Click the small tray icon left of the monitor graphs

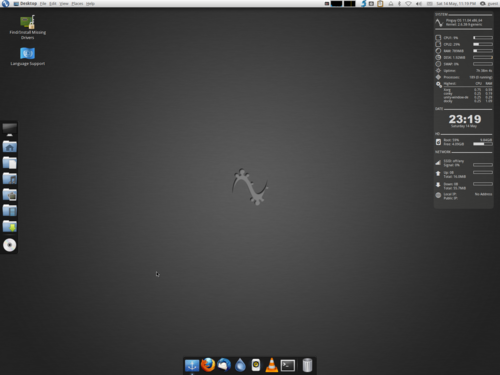327,3
